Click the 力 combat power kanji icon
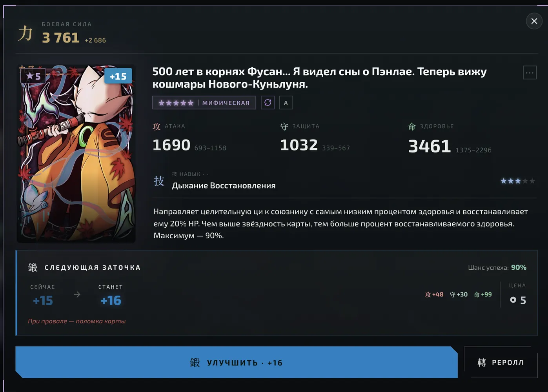The image size is (548, 392). coord(25,33)
